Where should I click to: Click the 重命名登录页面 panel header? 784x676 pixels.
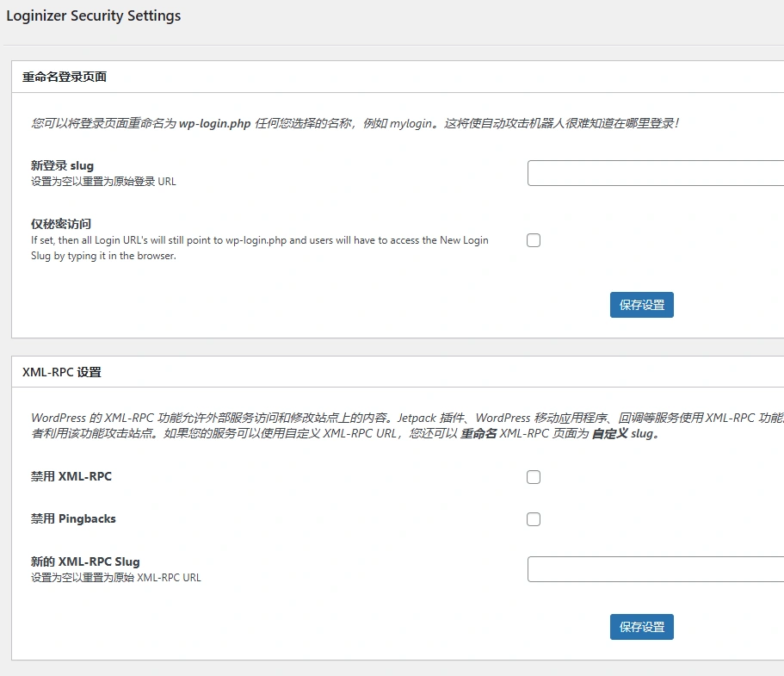(65, 77)
